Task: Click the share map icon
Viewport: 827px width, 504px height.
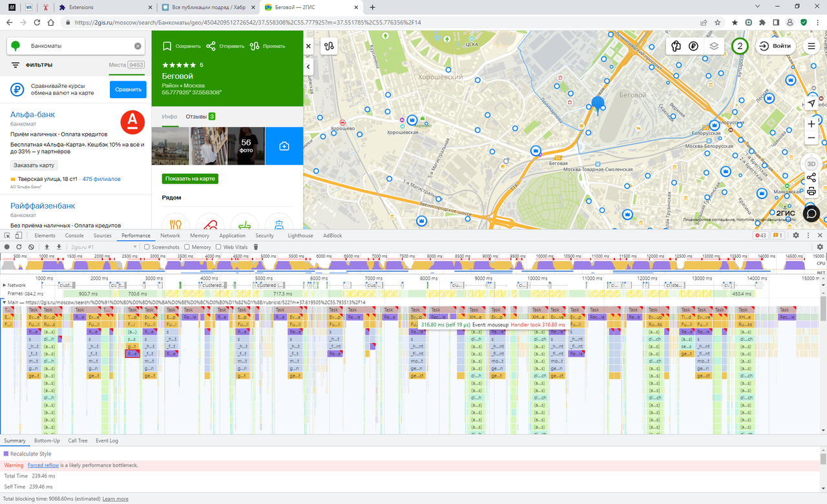Action: coord(811,178)
